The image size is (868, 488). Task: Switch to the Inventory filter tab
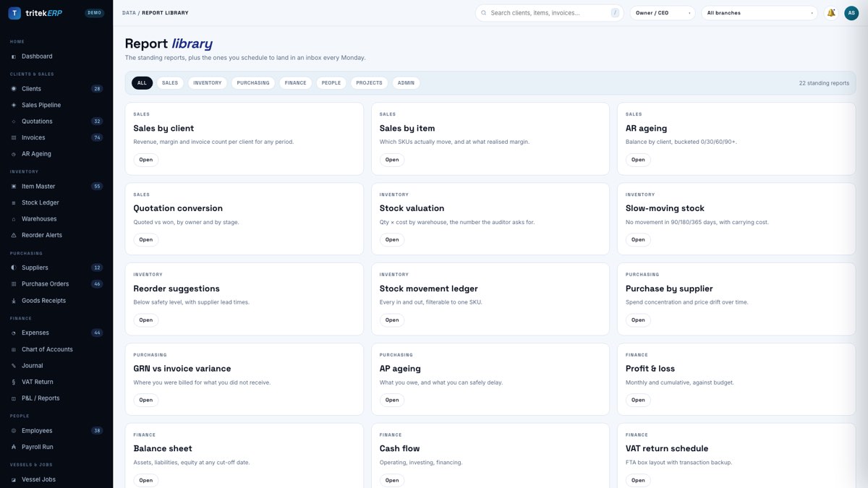point(208,83)
